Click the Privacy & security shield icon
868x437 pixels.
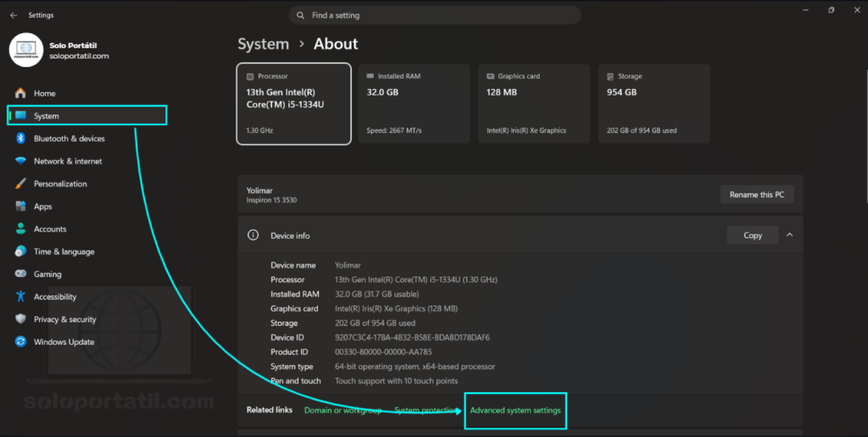click(x=20, y=319)
